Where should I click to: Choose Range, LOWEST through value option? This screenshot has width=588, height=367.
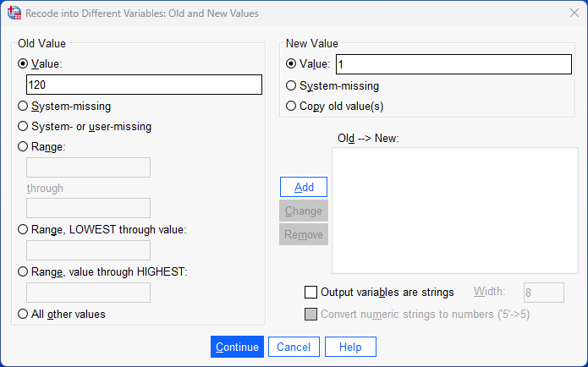23,229
